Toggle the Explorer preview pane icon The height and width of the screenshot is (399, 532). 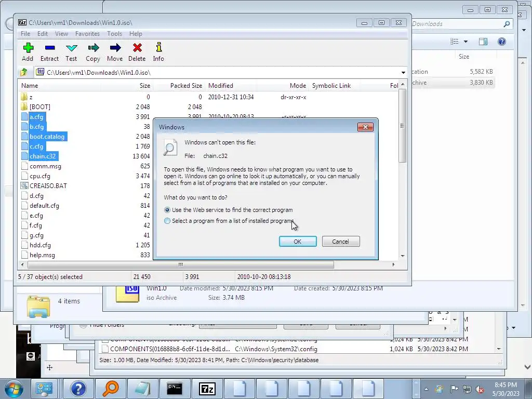(x=483, y=42)
